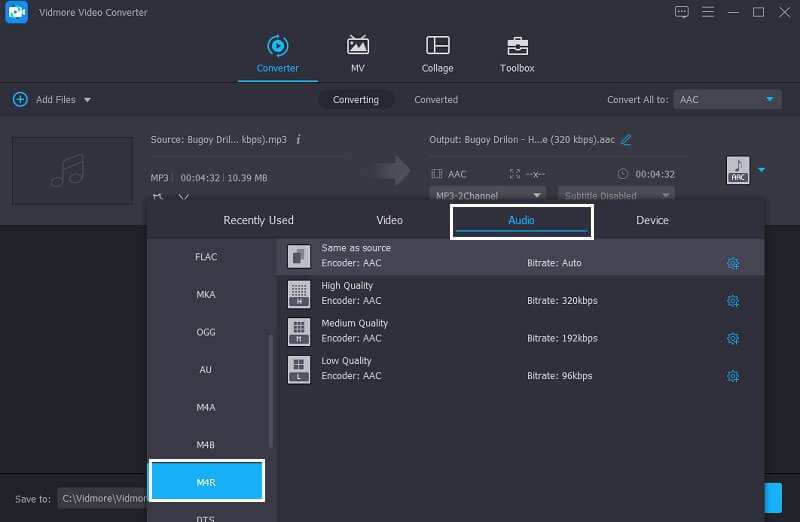This screenshot has height=522, width=800.
Task: Click the pencil icon to rename output
Action: point(626,140)
